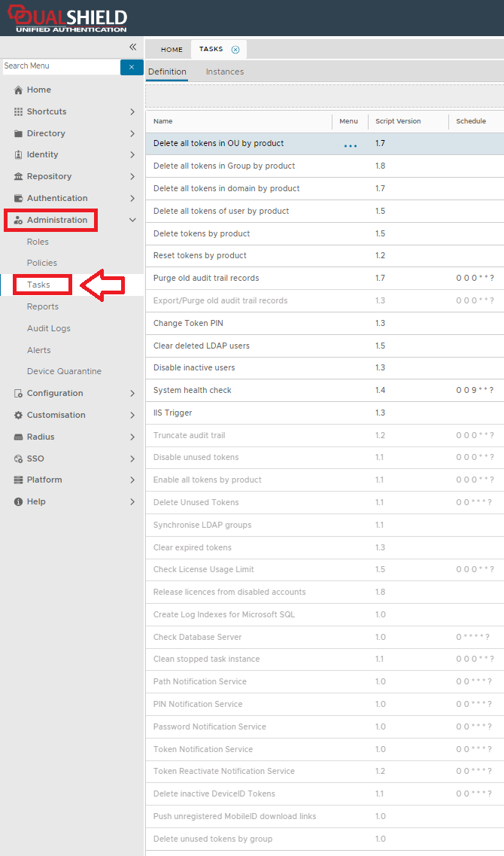Viewport: 504px width, 856px height.
Task: Open the three-dot menu for Delete all tokens in OU
Action: tap(351, 146)
